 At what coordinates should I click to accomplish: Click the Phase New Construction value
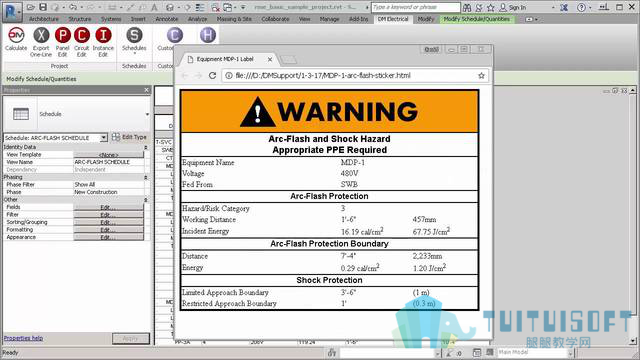(109, 192)
